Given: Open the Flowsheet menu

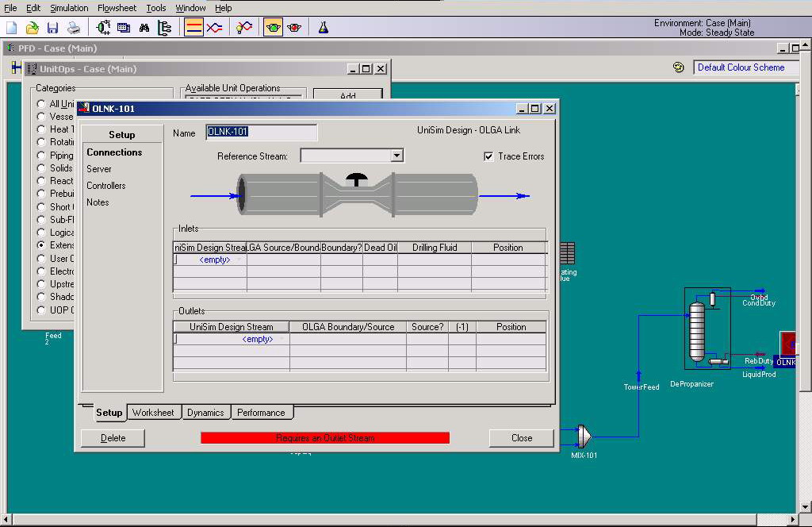Looking at the screenshot, I should click(x=117, y=8).
